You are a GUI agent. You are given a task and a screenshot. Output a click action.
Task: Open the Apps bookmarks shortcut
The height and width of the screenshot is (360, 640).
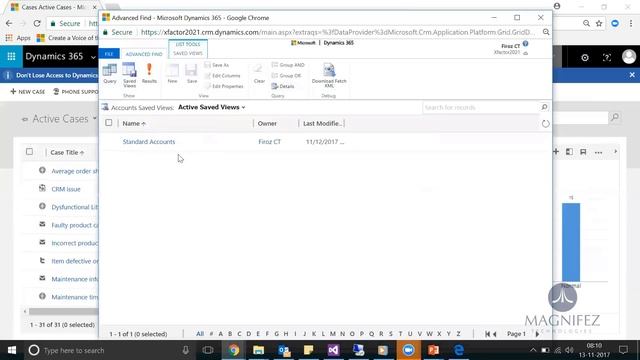tap(18, 38)
